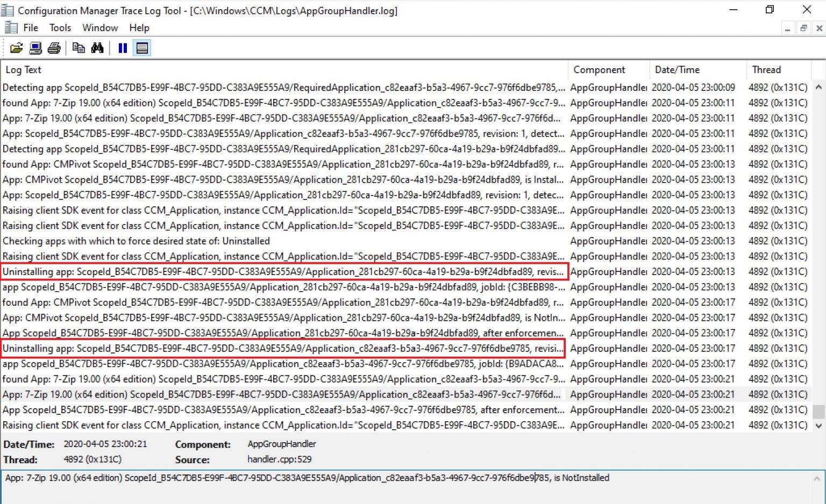Click the app icon beside the File menu
Viewport: 826px width, 504px height.
click(11, 27)
